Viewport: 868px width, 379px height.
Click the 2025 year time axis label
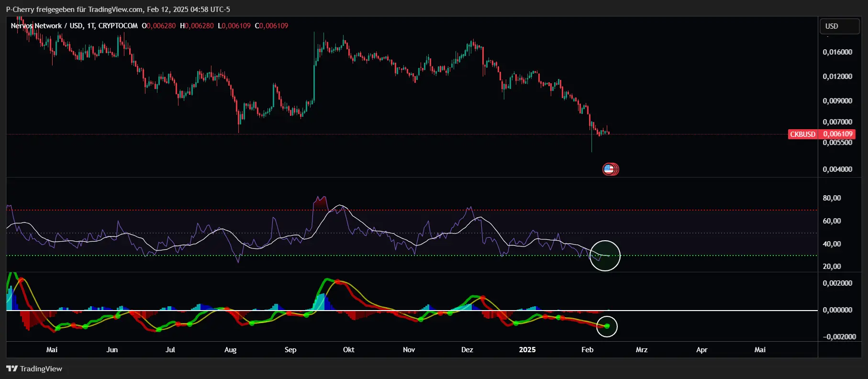527,350
